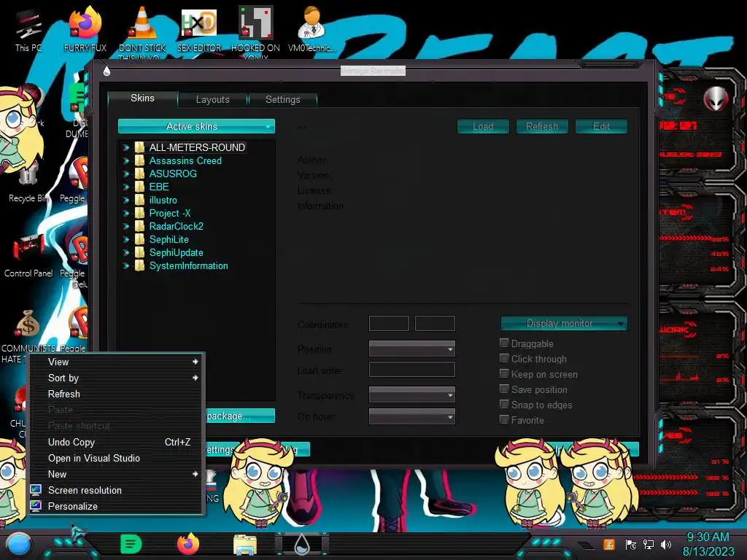The height and width of the screenshot is (560, 747).
Task: Choose Undo Copy in the context menu
Action: [117, 442]
